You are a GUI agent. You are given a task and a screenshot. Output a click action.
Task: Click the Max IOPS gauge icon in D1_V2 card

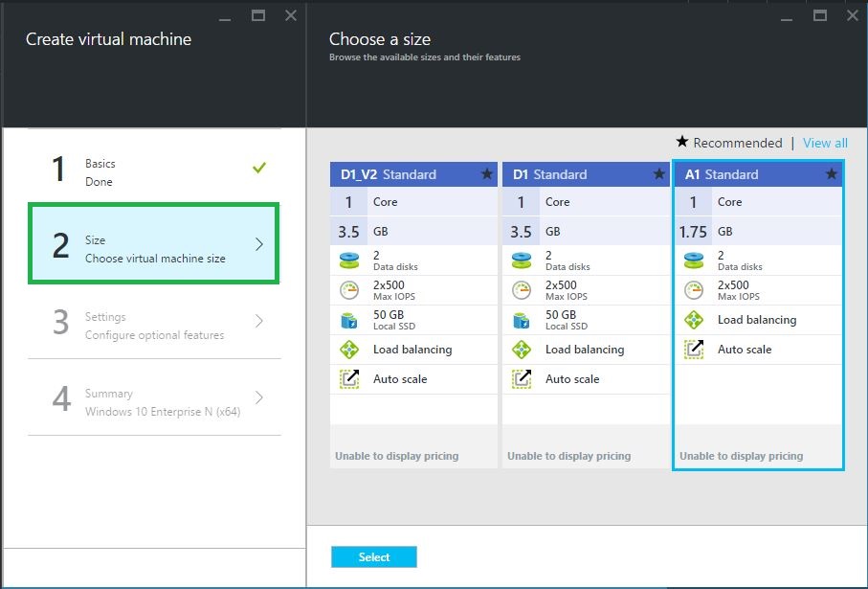tap(349, 290)
